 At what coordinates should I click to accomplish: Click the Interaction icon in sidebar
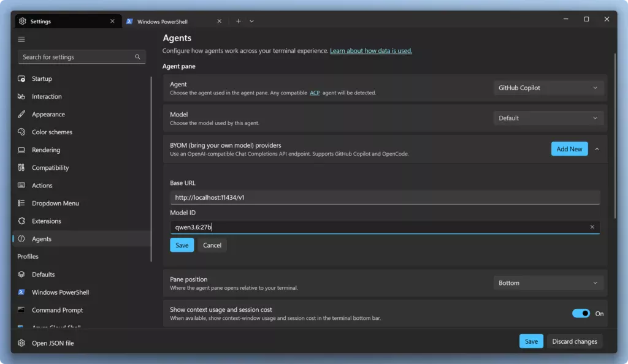(21, 96)
